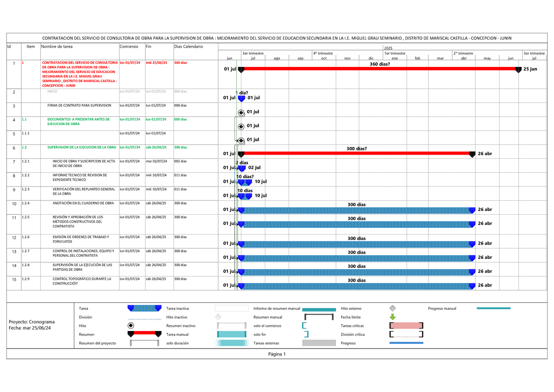Select the FIRMA DE CONTRATO milestone diamond

[x=241, y=112]
